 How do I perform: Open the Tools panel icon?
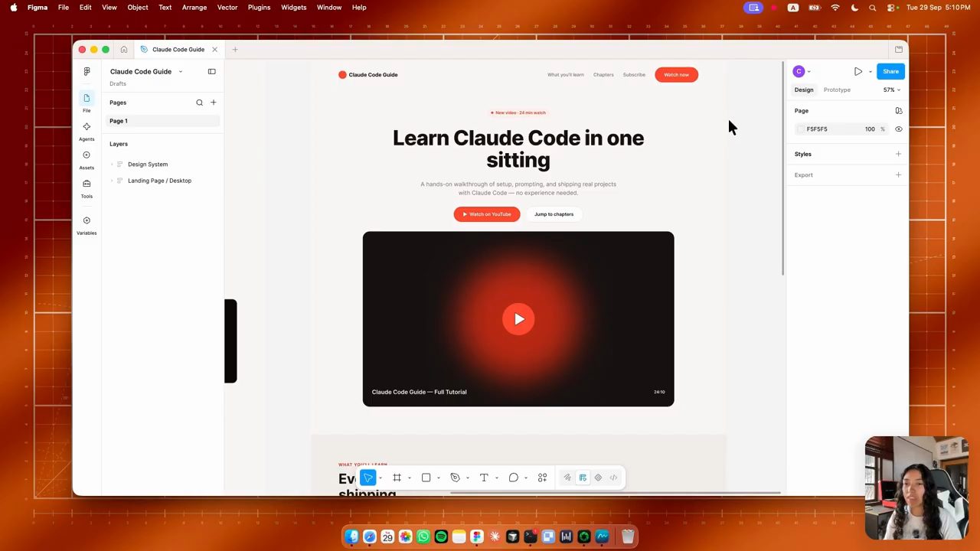click(87, 184)
